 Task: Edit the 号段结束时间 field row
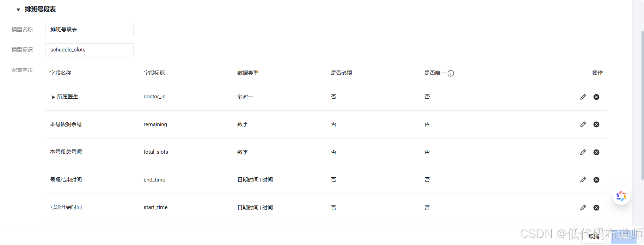[583, 180]
